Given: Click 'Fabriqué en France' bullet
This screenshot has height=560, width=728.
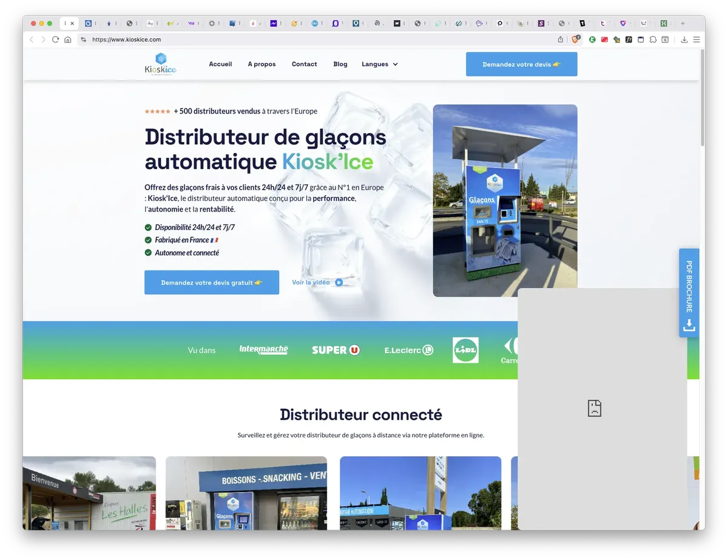Looking at the screenshot, I should click(182, 240).
